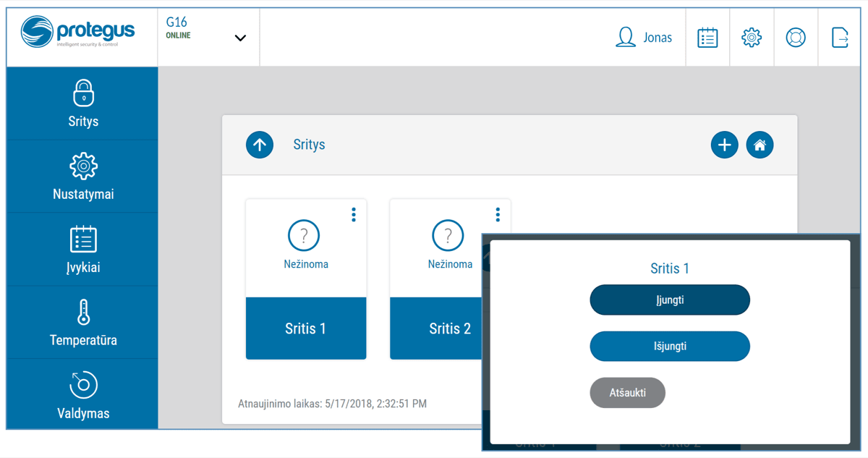
Task: Open three-dot menu on Sritis 2 card
Action: pyautogui.click(x=498, y=215)
